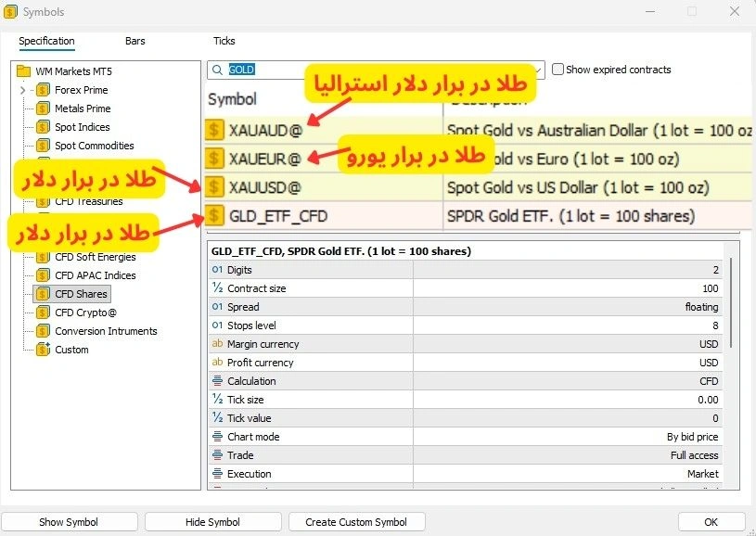Click the GLD_ETF_CFD symbol dollar icon
The height and width of the screenshot is (536, 756).
(x=214, y=215)
